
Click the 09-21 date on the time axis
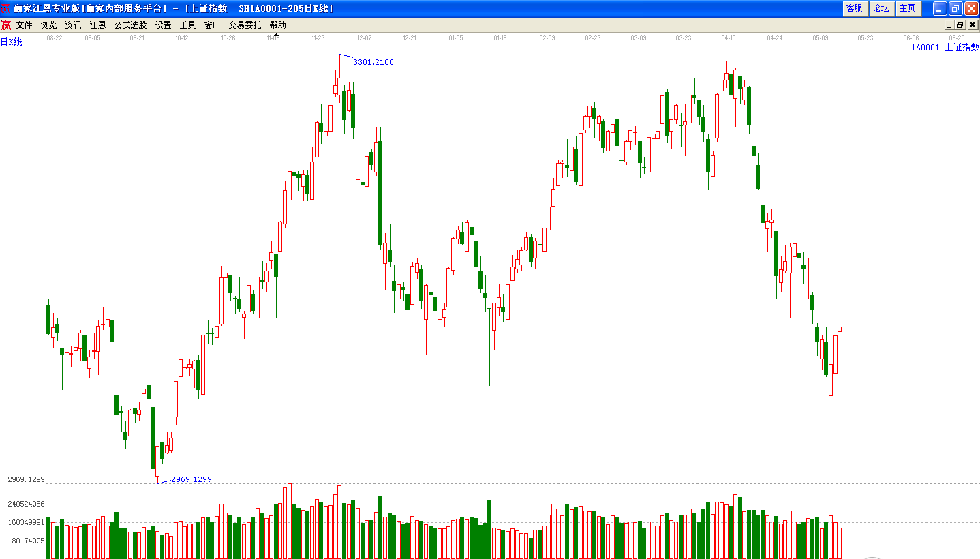point(137,38)
